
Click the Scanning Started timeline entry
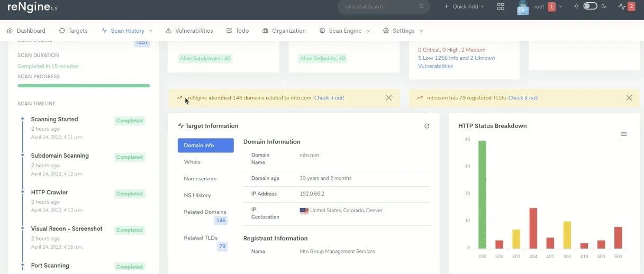point(55,119)
